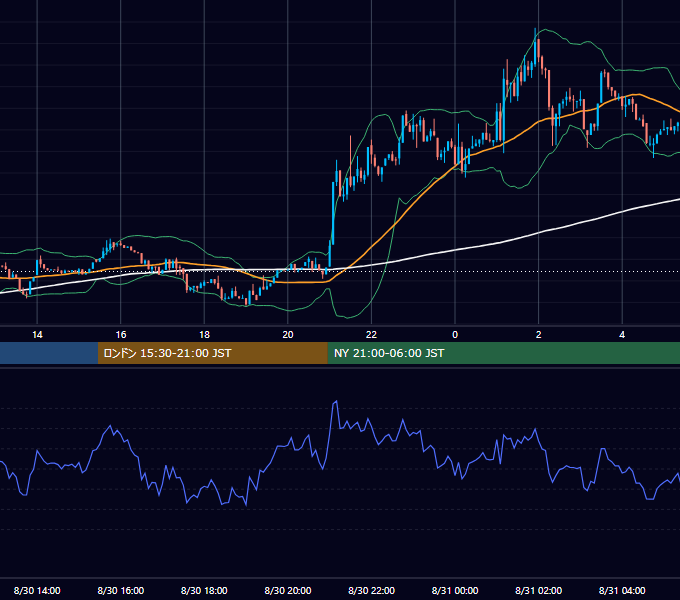Click the 8/31 04:00 date label
The image size is (680, 600).
point(622,590)
